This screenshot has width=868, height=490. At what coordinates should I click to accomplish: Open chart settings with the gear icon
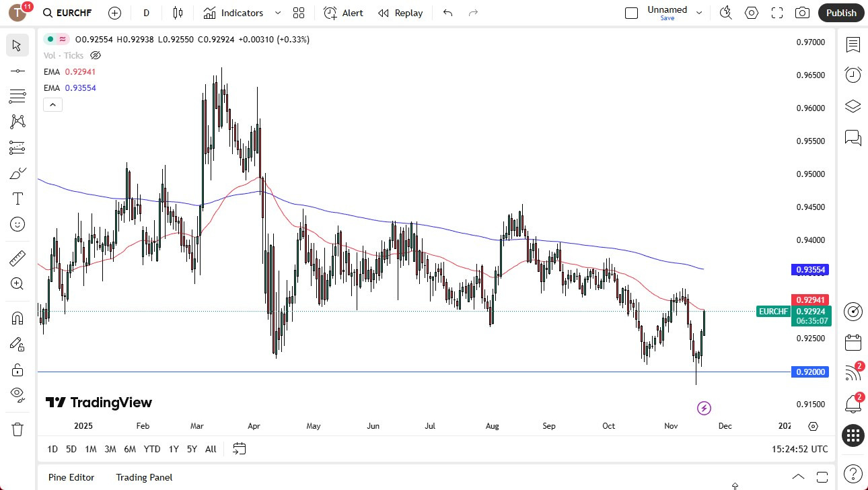pos(752,12)
